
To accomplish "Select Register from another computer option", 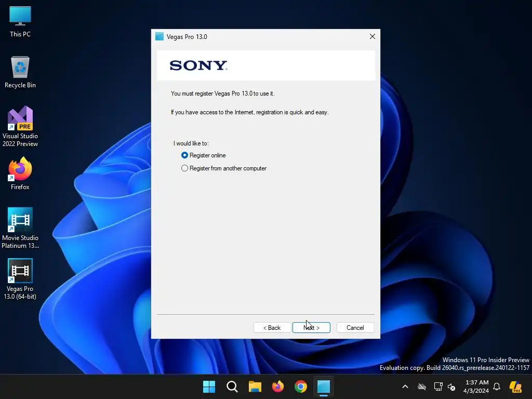I will 224,168.
